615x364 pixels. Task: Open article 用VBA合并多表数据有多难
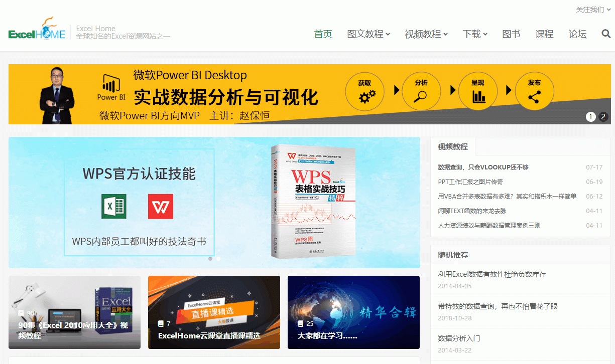pyautogui.click(x=507, y=196)
